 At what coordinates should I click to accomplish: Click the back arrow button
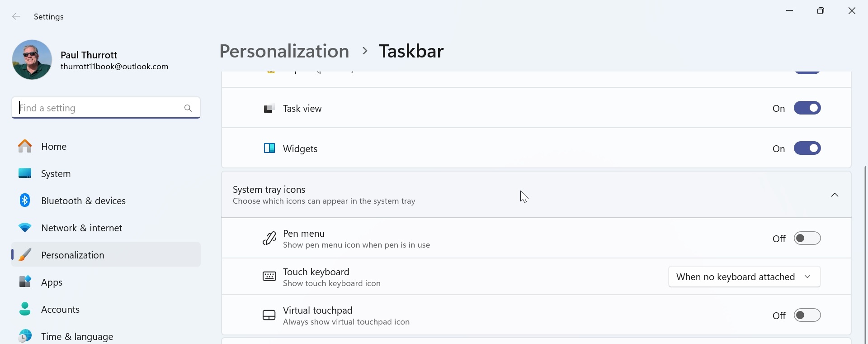pos(16,17)
